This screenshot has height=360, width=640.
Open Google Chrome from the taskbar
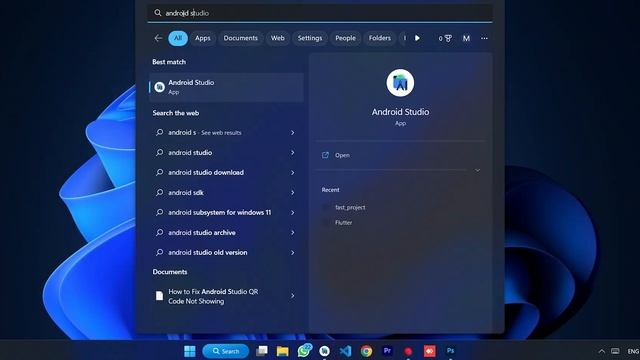coord(367,351)
